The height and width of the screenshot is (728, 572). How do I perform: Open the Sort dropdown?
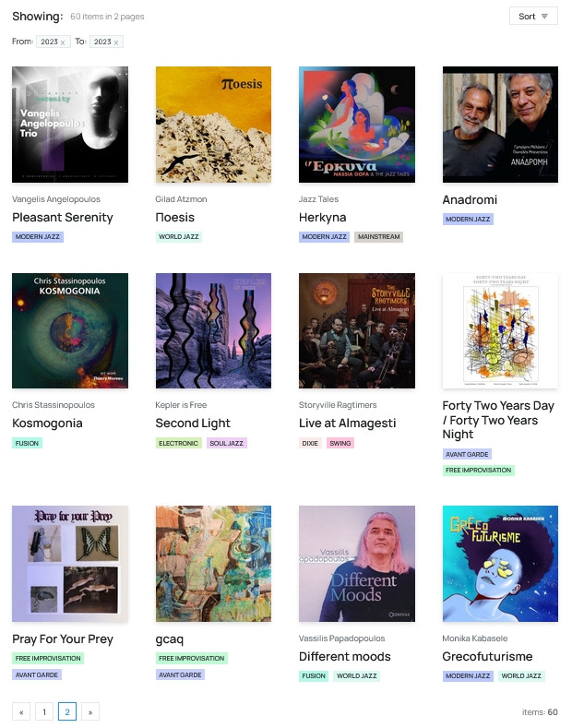tap(533, 17)
